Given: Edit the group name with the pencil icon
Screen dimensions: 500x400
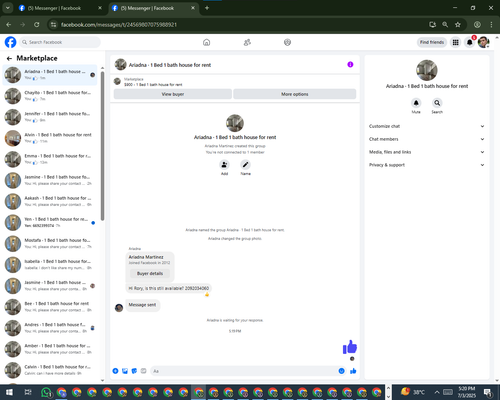Looking at the screenshot, I should click(245, 164).
